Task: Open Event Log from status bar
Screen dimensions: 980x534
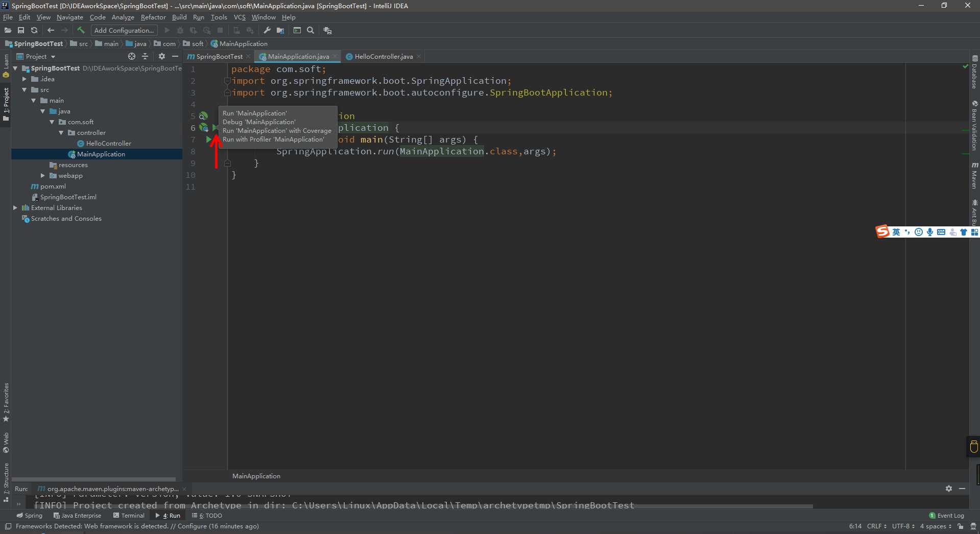Action: (946, 516)
